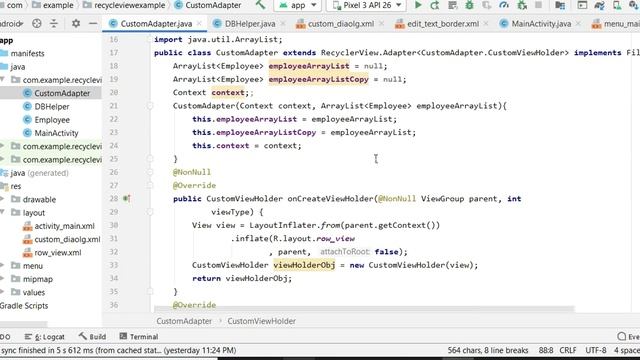Click the Apply Code Changes icon
The width and height of the screenshot is (640, 360).
pyautogui.click(x=452, y=5)
